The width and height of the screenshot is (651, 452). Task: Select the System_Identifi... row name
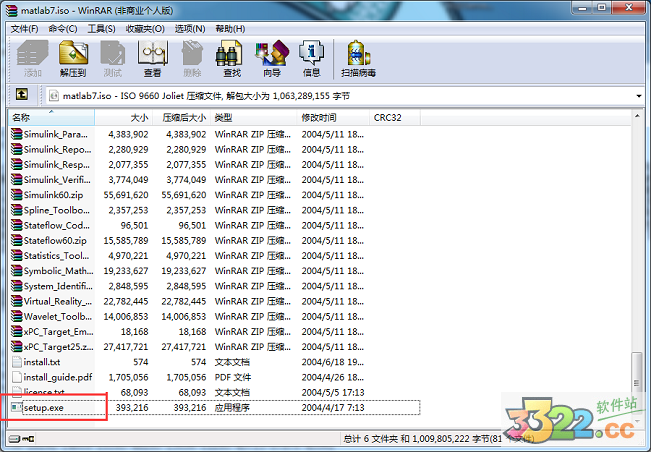[58, 286]
